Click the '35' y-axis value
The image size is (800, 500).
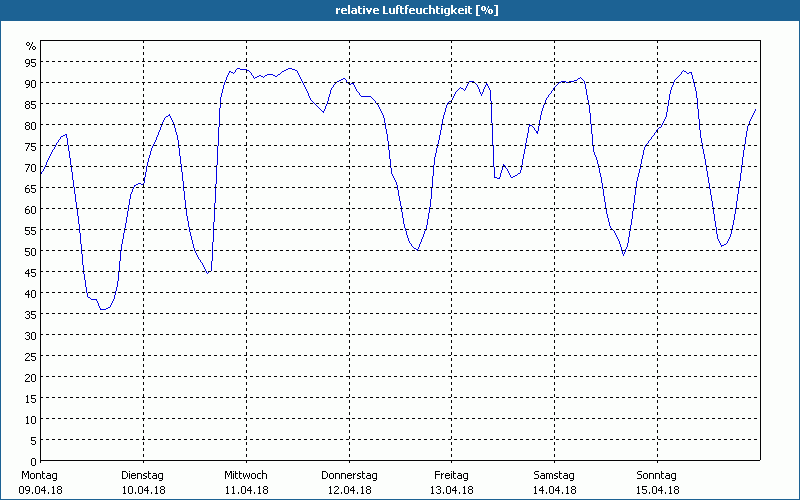(x=31, y=314)
